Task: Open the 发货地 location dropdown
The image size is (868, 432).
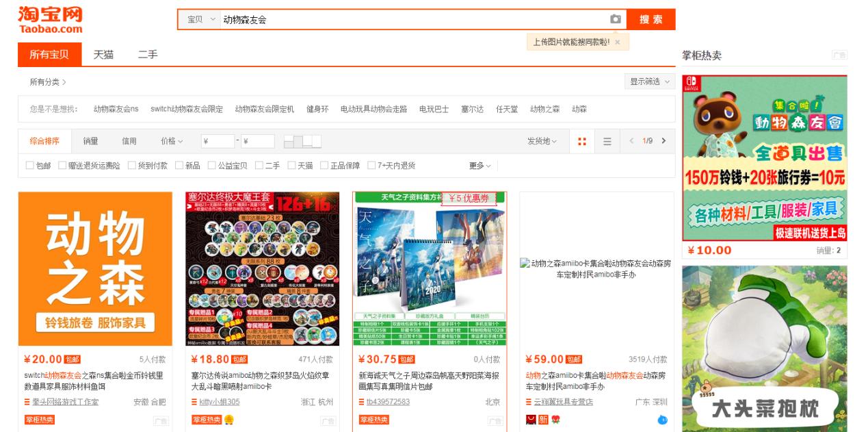Action: 540,142
